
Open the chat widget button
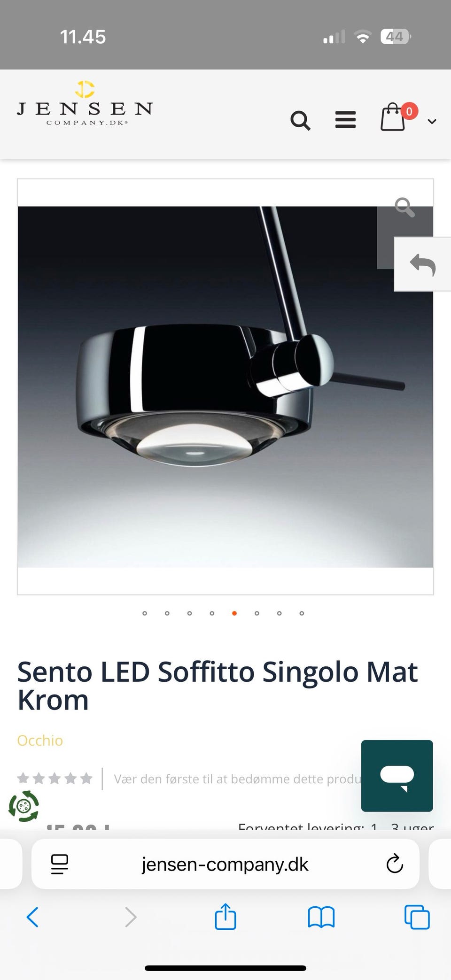coord(397,776)
